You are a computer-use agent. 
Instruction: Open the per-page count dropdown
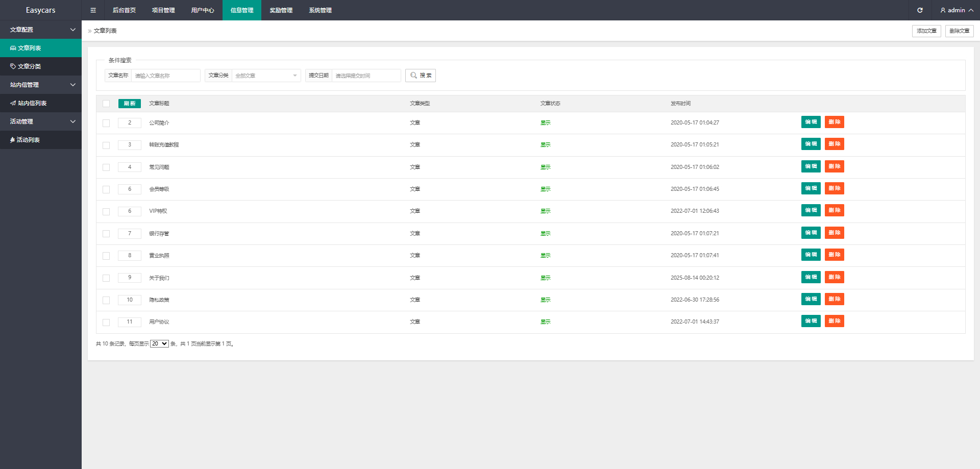(x=159, y=344)
